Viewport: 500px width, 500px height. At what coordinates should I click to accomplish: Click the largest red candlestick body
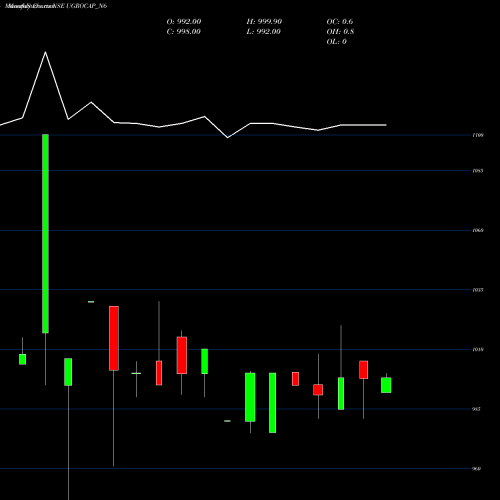click(x=114, y=338)
